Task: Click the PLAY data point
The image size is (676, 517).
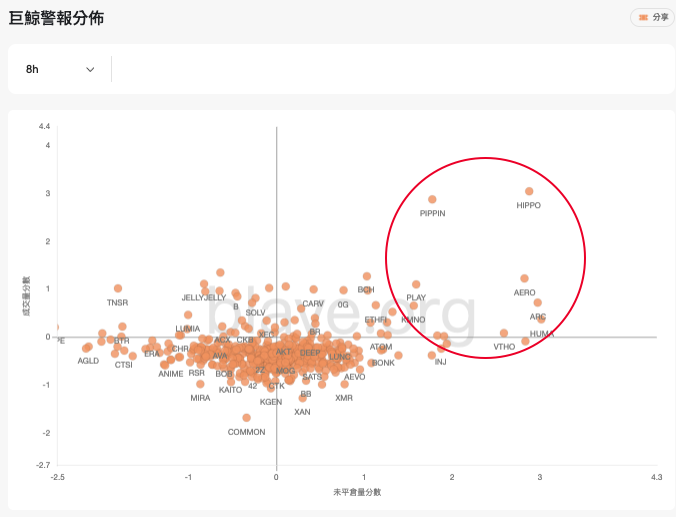Action: tap(416, 285)
